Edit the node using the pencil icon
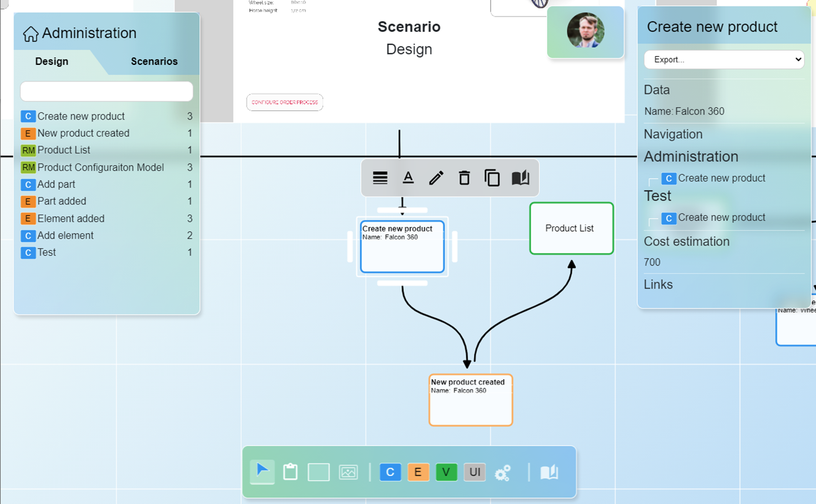The height and width of the screenshot is (504, 816). pyautogui.click(x=436, y=177)
